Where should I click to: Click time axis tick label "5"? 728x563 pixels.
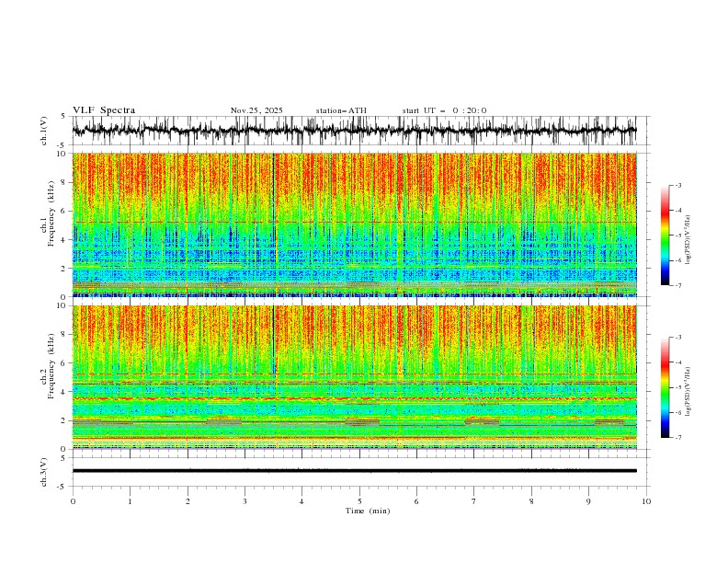(x=359, y=501)
